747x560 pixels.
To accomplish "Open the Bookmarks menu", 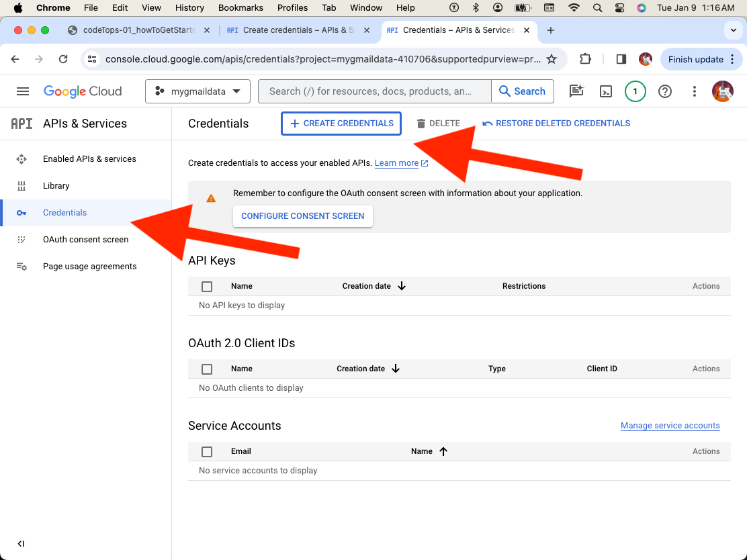I will click(x=240, y=7).
